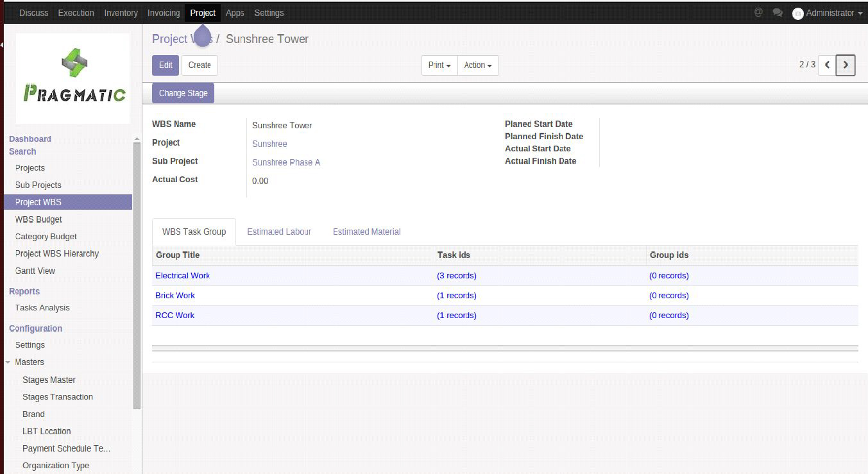Open the Electrical Work group
This screenshot has height=474, width=868.
(183, 276)
